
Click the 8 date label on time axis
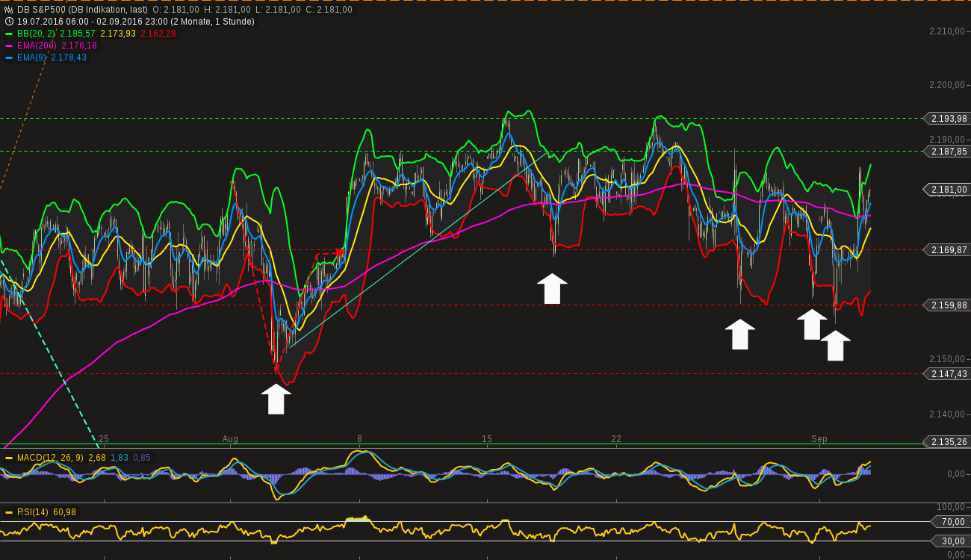(x=359, y=439)
